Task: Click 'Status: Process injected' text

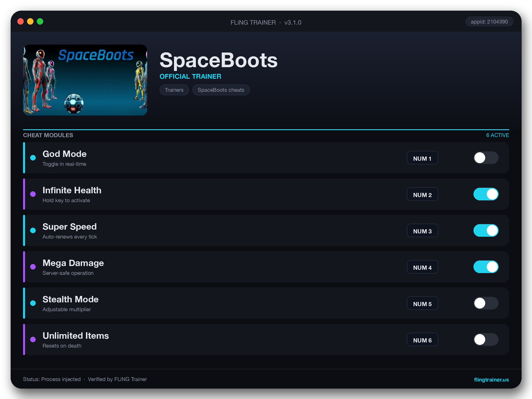Action: (x=52, y=379)
